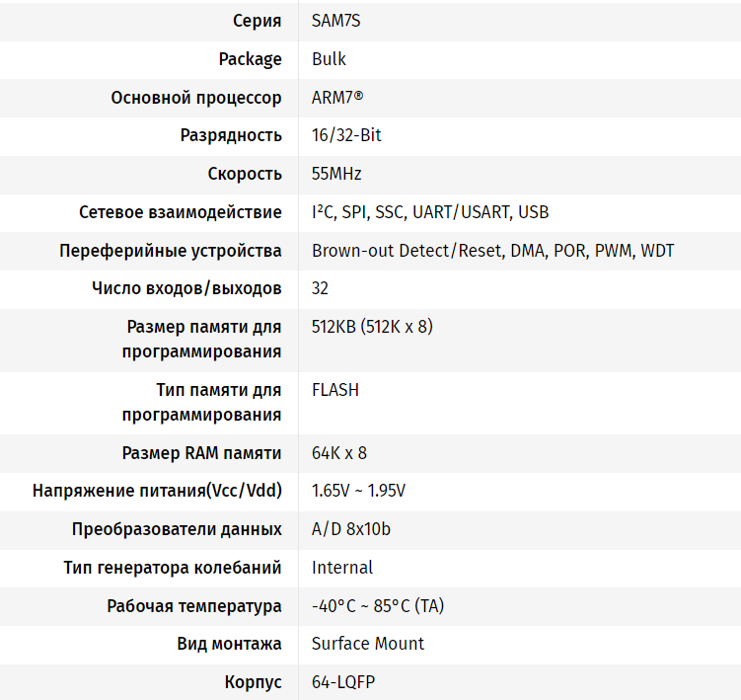Select the Bulk package value

[x=329, y=59]
